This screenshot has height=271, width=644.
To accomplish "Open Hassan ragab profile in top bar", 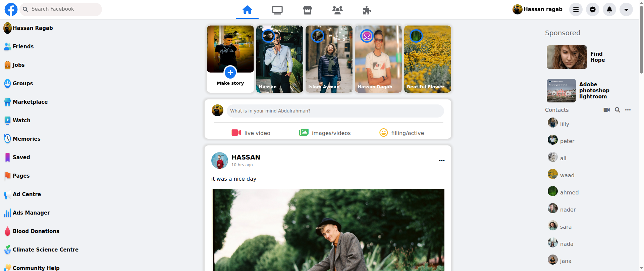I will 537,9.
